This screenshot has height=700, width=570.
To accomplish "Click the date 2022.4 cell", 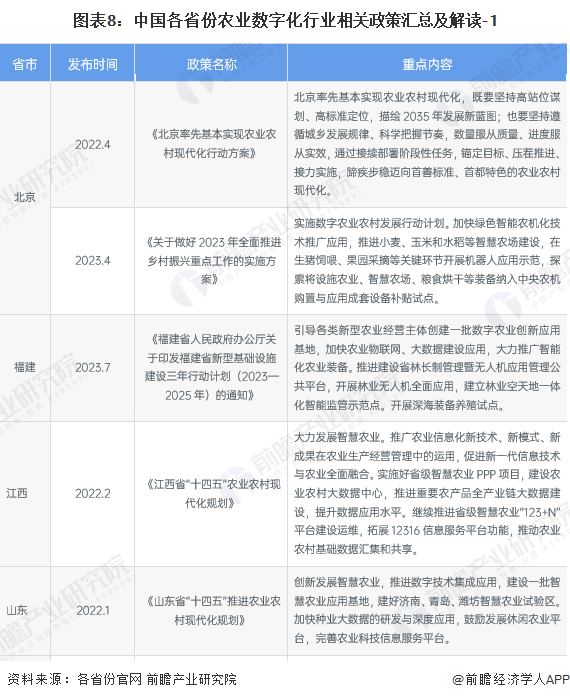I will pyautogui.click(x=92, y=144).
